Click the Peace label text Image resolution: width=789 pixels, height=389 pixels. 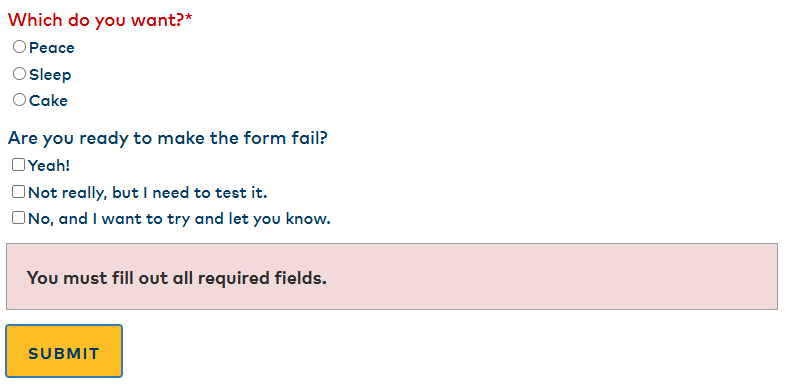[52, 48]
